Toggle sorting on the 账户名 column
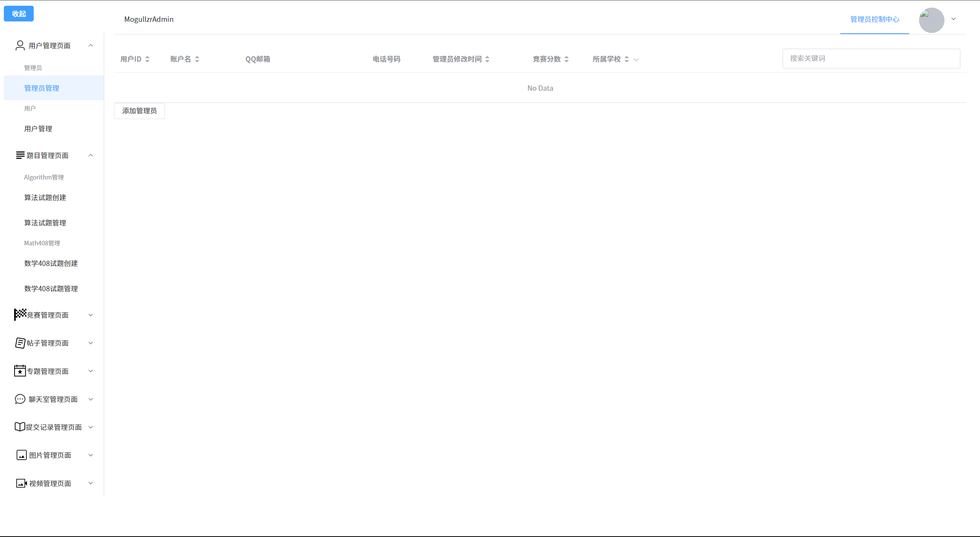This screenshot has height=537, width=980. (x=197, y=59)
